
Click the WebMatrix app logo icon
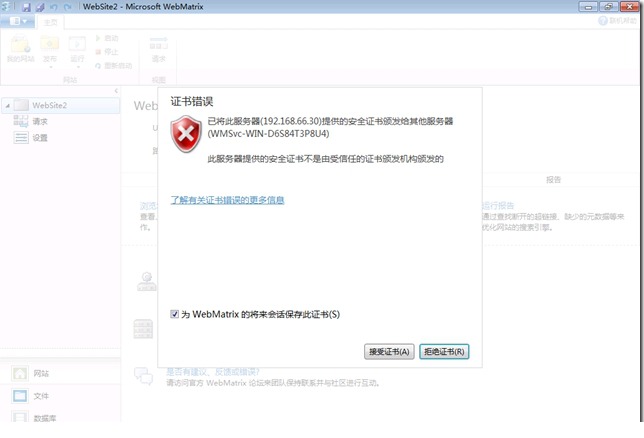click(6, 7)
